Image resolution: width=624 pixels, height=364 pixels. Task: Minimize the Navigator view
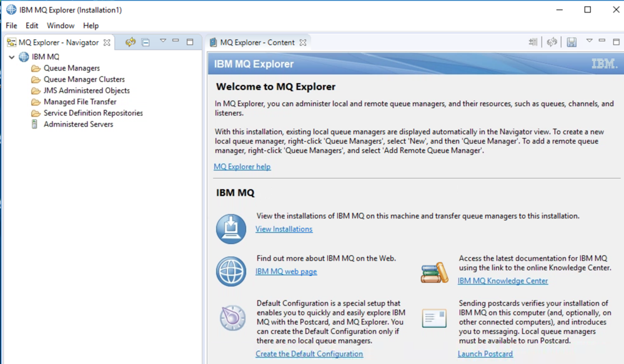176,41
